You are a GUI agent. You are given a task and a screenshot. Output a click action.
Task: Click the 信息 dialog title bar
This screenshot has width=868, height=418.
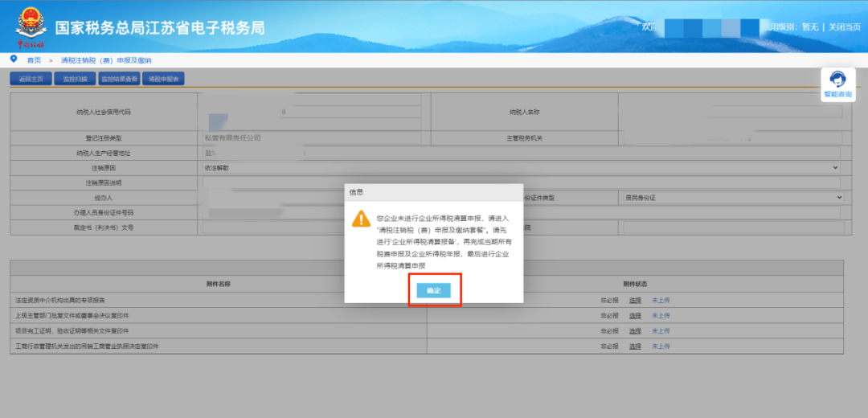pos(434,192)
